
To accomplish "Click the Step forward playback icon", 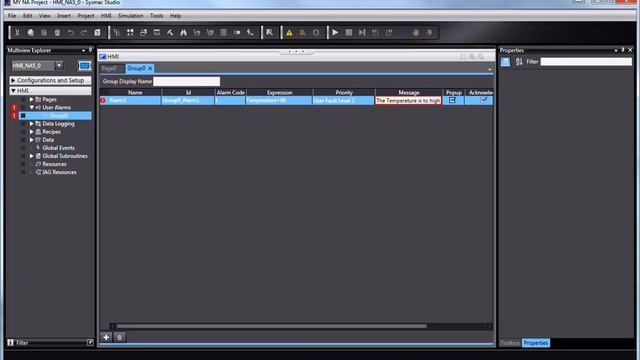I will pos(362,33).
